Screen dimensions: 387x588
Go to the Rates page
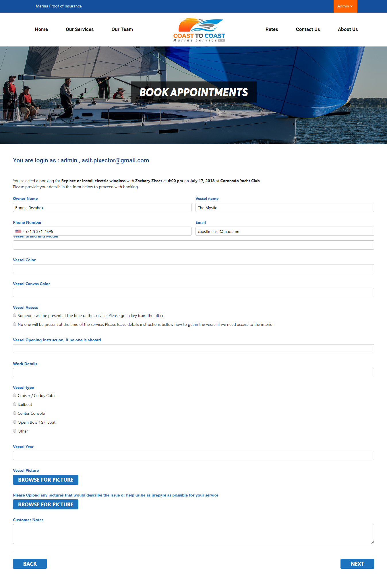point(272,29)
